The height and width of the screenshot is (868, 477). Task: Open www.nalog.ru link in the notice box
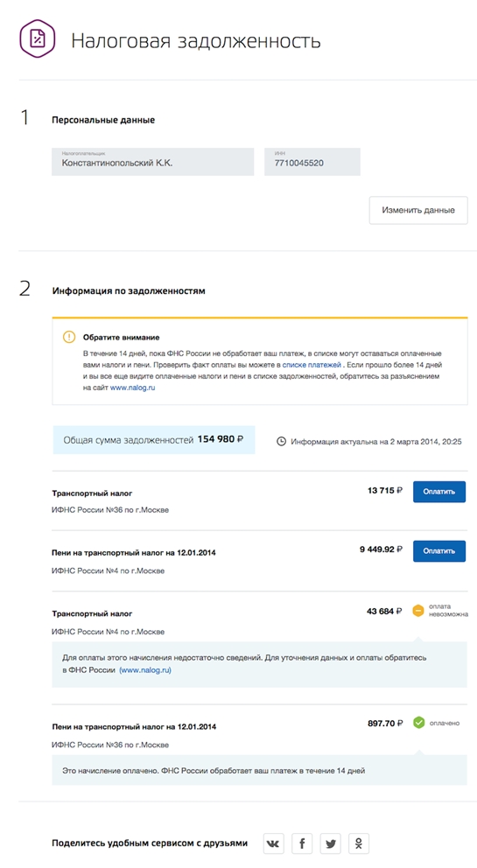(x=132, y=388)
